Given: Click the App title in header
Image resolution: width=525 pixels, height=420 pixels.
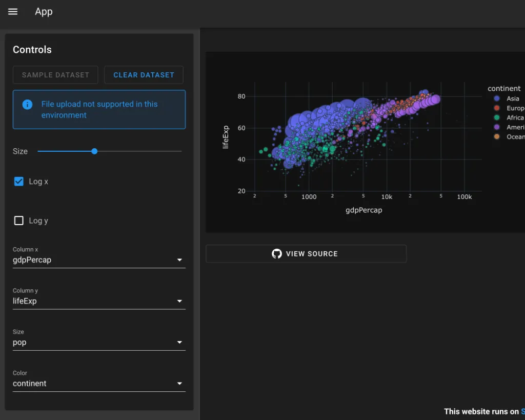Looking at the screenshot, I should tap(44, 12).
